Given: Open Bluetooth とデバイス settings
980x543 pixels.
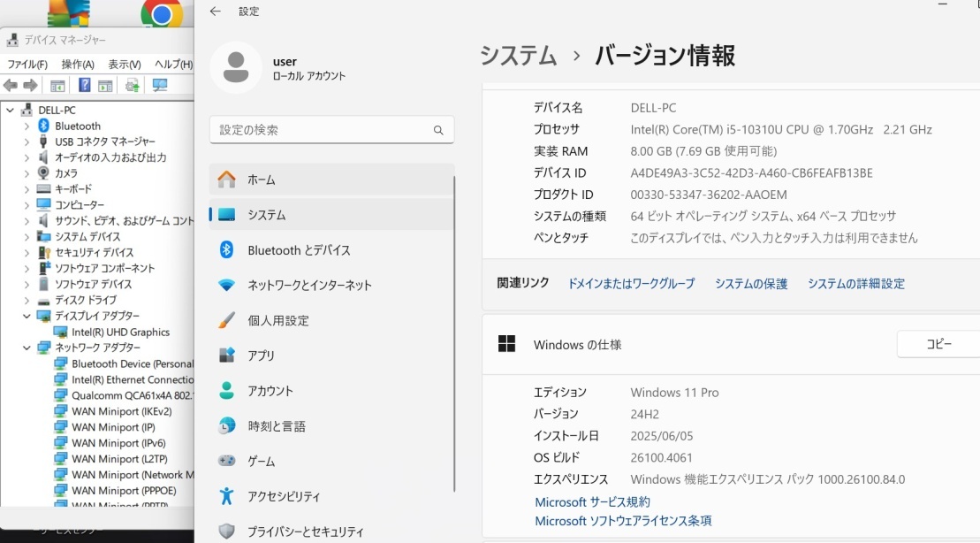Looking at the screenshot, I should pyautogui.click(x=331, y=250).
